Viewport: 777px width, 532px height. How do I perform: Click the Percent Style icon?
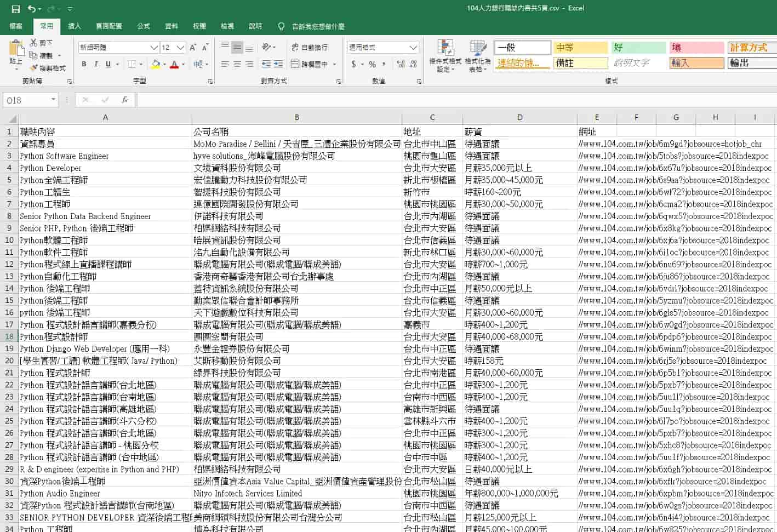point(372,64)
